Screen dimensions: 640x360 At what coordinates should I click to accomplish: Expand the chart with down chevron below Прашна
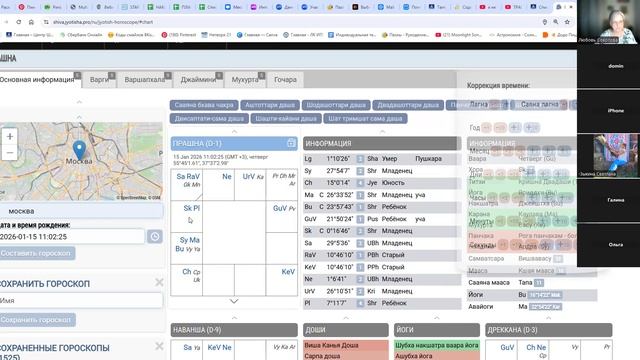click(234, 301)
